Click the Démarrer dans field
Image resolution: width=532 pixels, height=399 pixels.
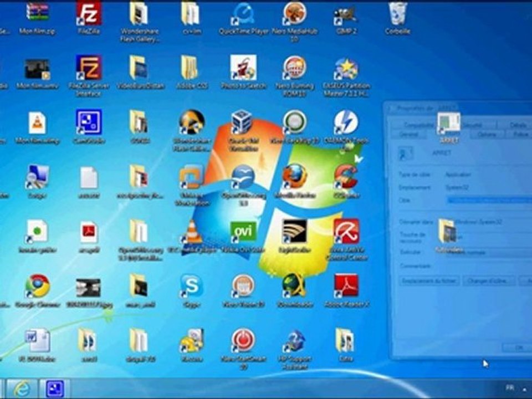coord(489,222)
